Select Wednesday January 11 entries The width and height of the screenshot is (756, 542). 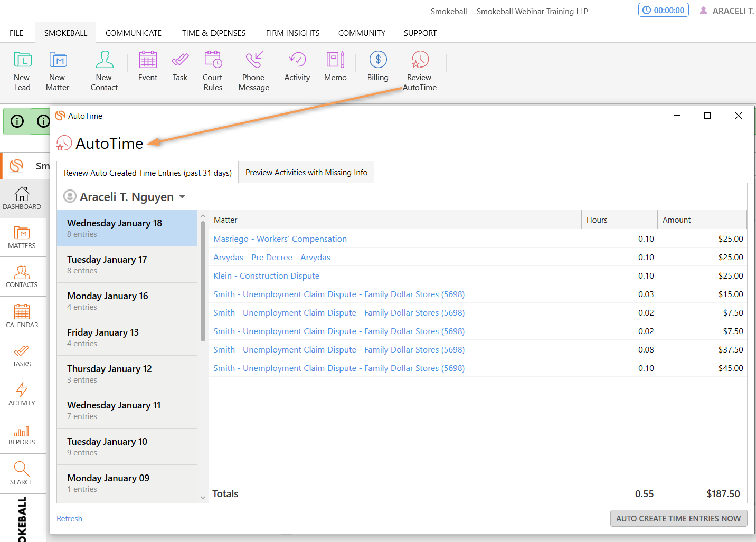tap(127, 410)
